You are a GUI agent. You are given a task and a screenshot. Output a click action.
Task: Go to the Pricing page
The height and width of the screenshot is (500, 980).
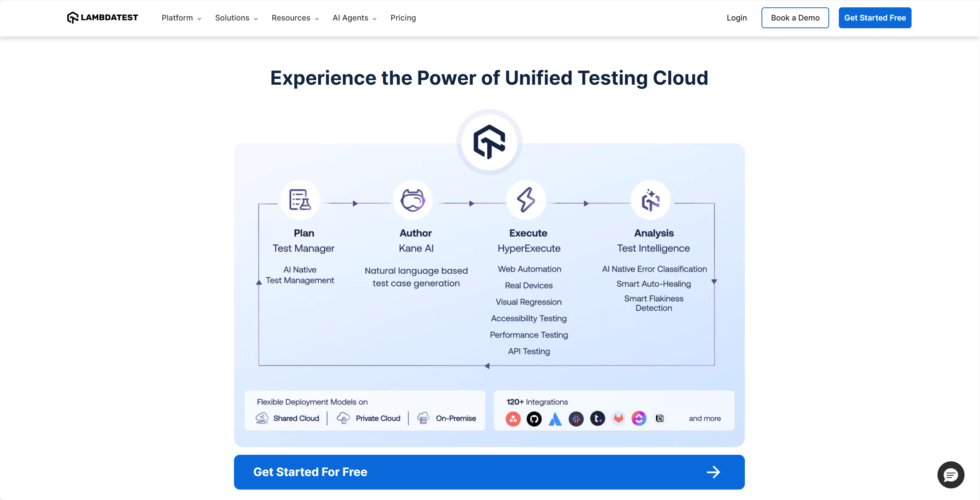coord(403,18)
